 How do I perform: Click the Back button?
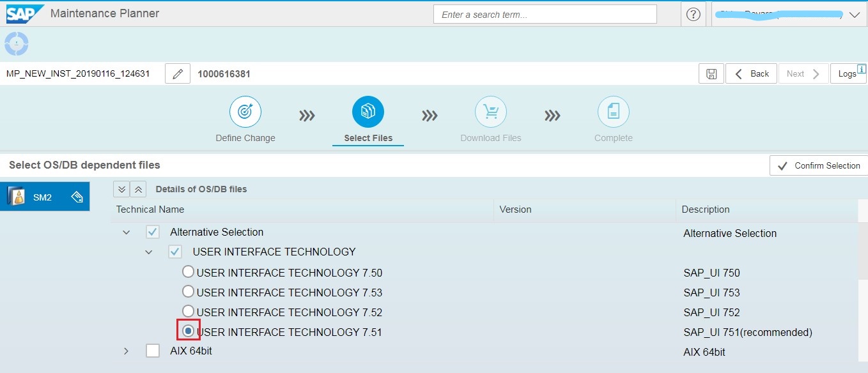coord(751,73)
